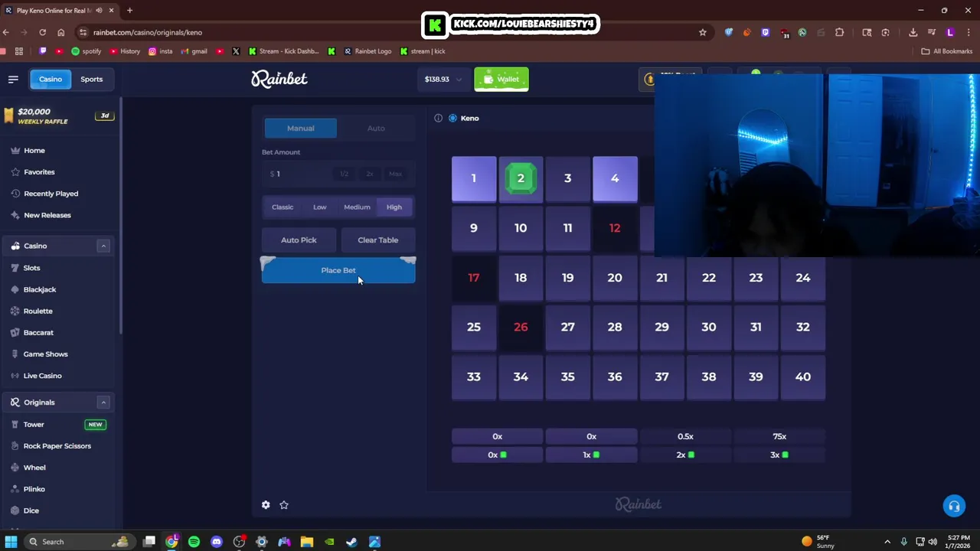Click the Clear Table button
This screenshot has width=980, height=551.
(x=378, y=240)
